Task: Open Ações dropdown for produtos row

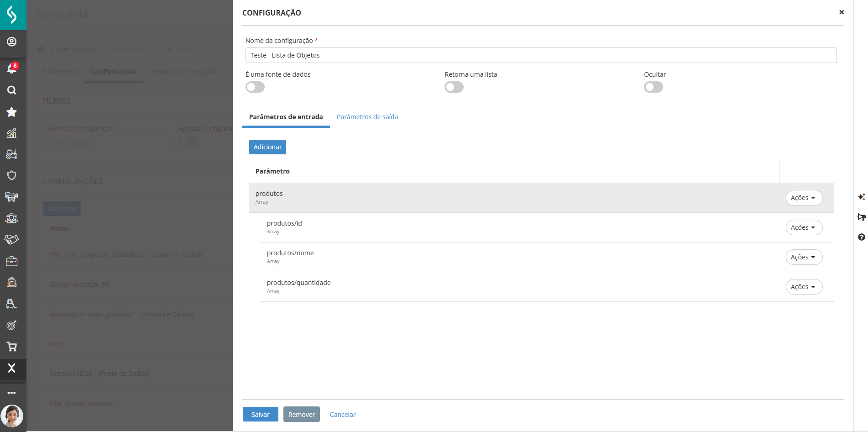Action: [x=804, y=198]
